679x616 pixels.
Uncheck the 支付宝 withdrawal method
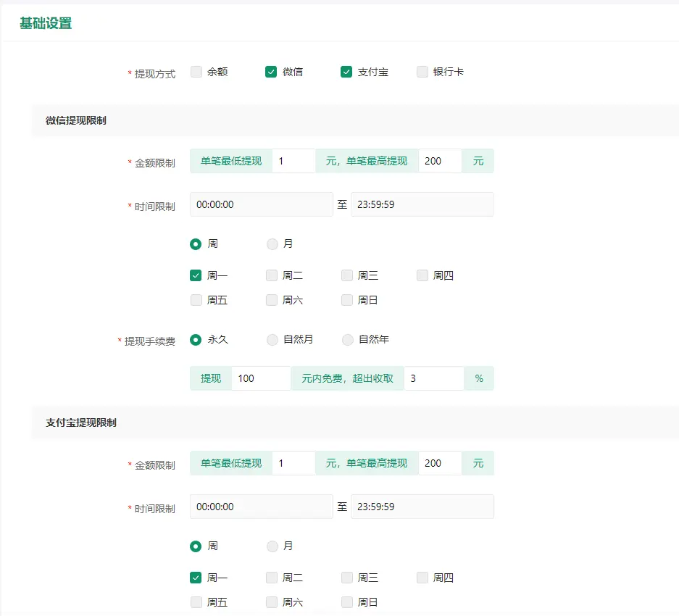(346, 72)
